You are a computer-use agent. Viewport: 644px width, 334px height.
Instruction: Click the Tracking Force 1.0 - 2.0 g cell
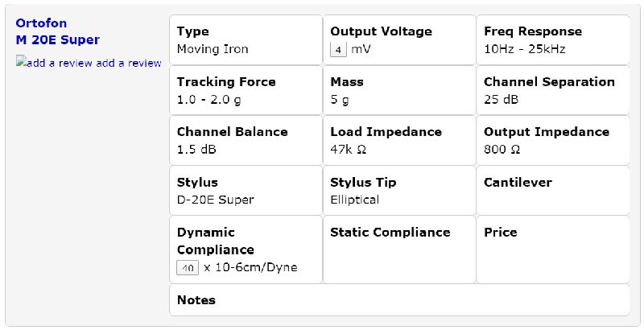tap(246, 90)
